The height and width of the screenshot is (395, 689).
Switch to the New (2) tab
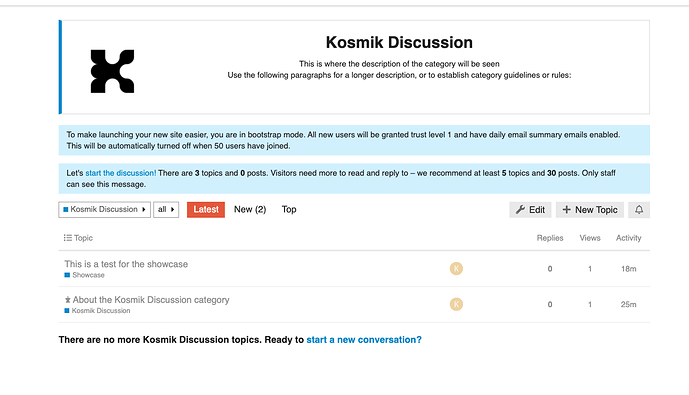250,210
